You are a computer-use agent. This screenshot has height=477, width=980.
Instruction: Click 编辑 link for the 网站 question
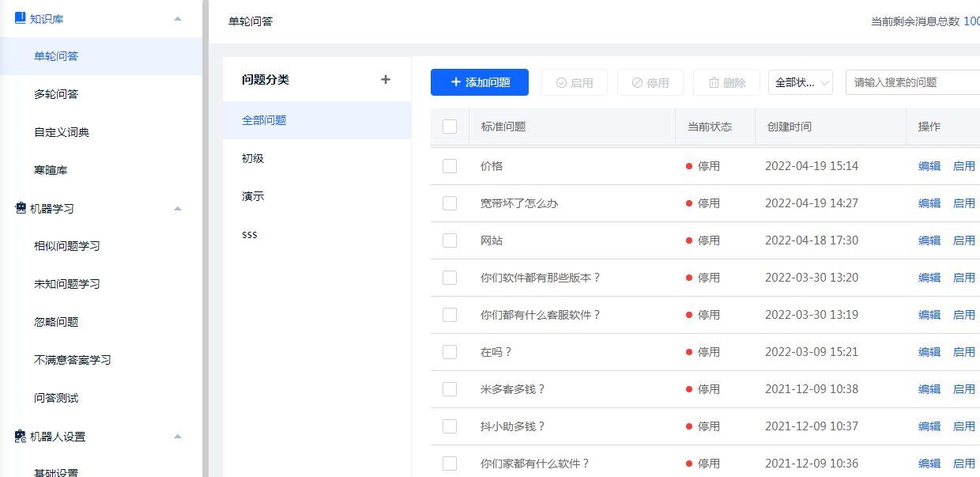coord(929,240)
